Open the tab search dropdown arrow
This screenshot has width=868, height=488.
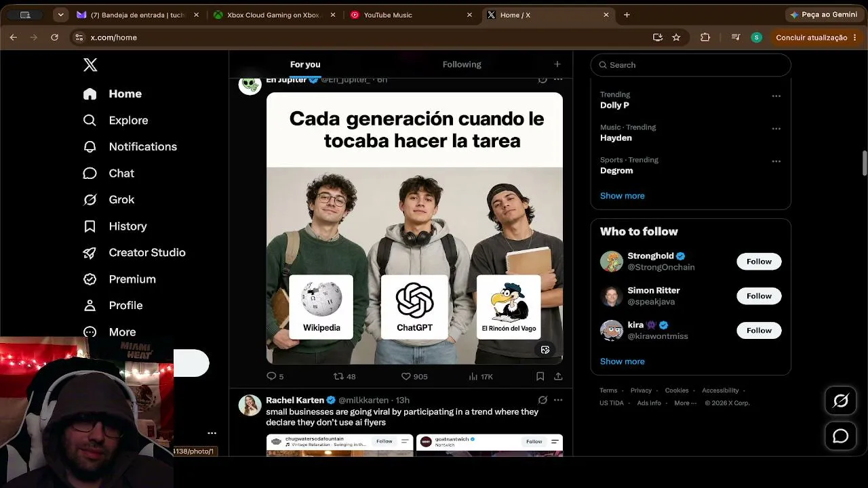tap(61, 15)
